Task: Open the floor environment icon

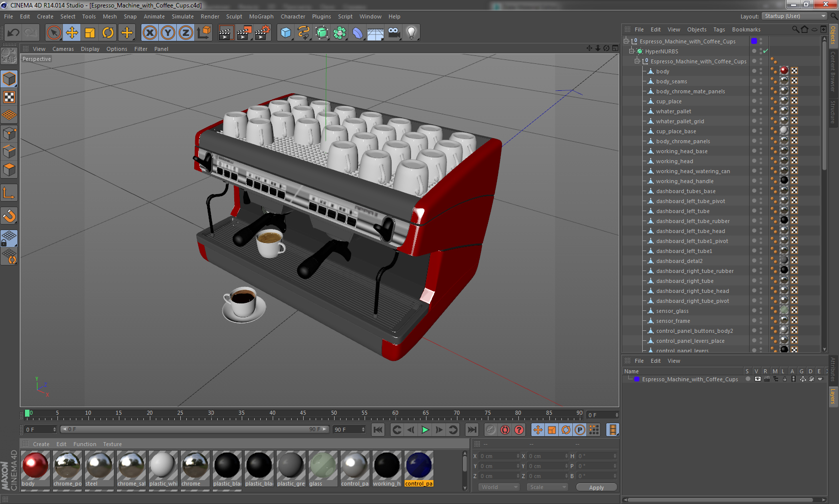Action: 376,33
